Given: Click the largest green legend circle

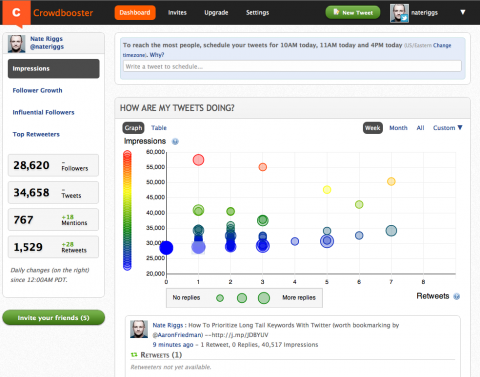Looking at the screenshot, I should [x=264, y=298].
